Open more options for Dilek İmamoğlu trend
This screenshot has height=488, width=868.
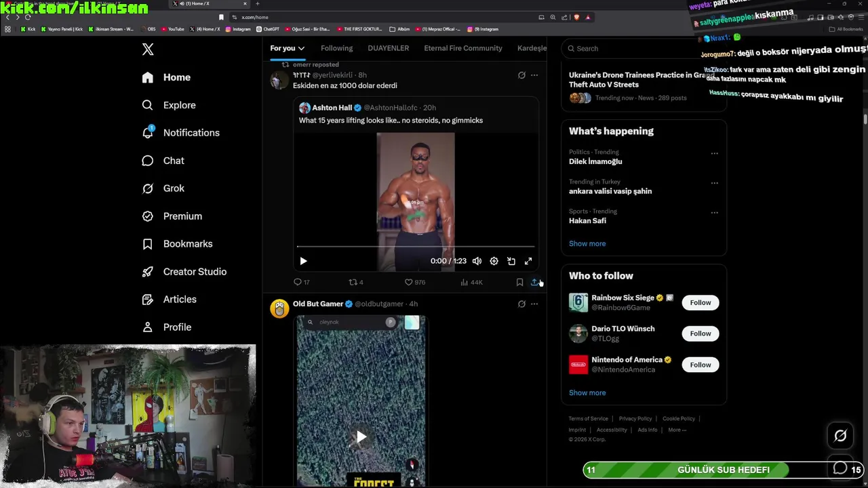pos(714,153)
